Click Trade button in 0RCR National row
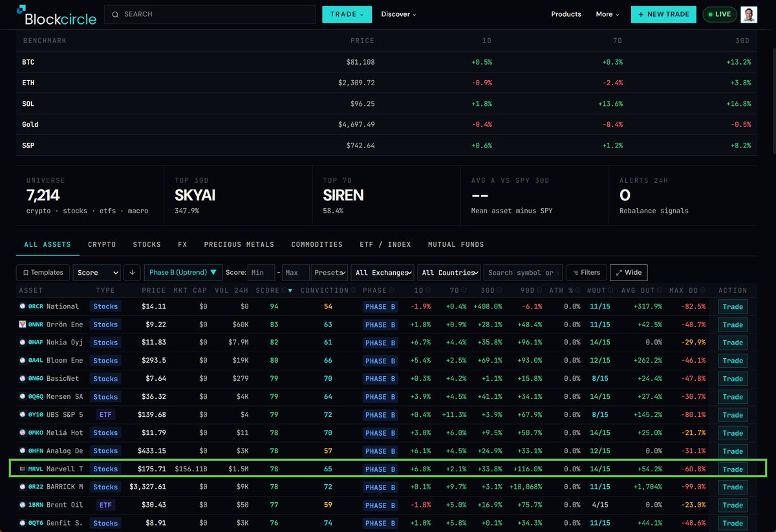Image resolution: width=776 pixels, height=532 pixels. tap(733, 306)
